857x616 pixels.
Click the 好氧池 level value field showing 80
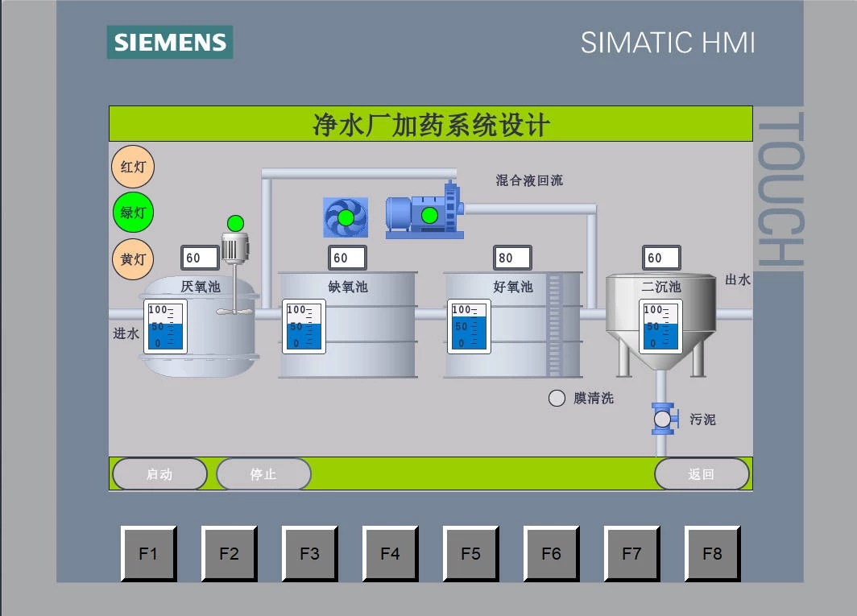click(512, 258)
